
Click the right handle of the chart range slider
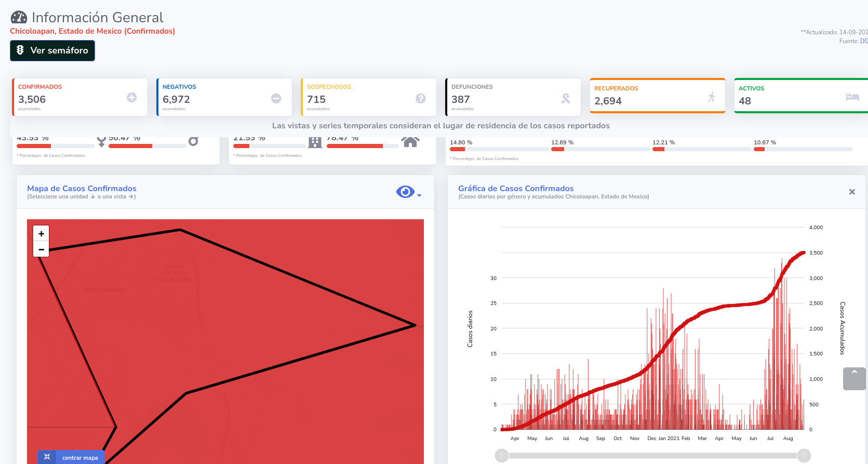[804, 456]
